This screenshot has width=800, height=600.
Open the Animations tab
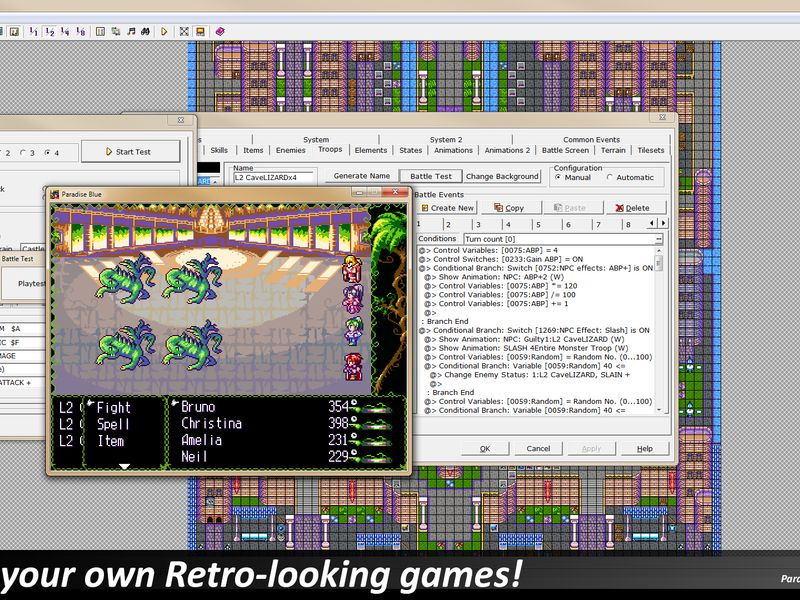tap(453, 150)
